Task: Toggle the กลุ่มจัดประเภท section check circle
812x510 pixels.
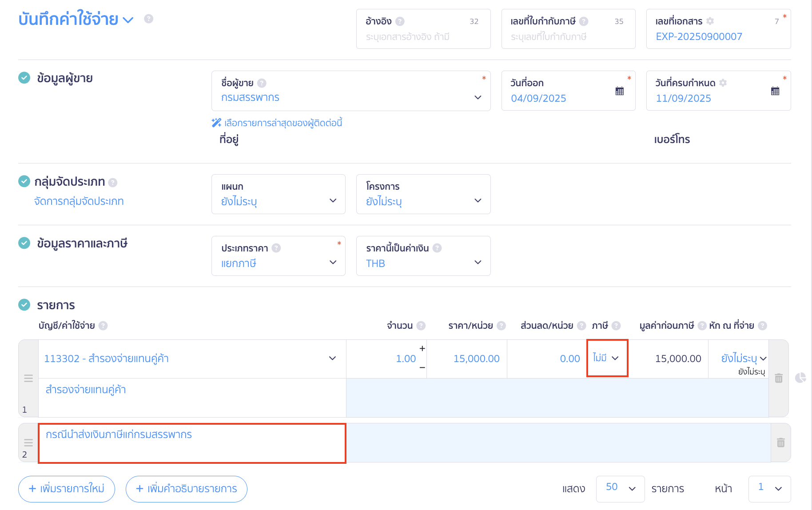Action: coord(24,181)
